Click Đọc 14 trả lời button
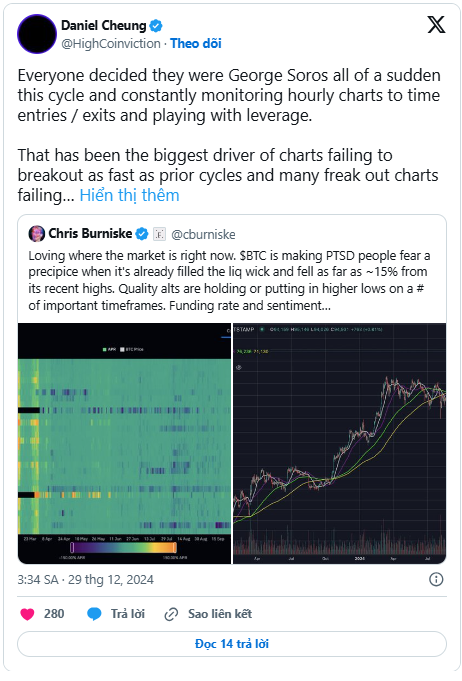The height and width of the screenshot is (681, 462). (x=232, y=644)
